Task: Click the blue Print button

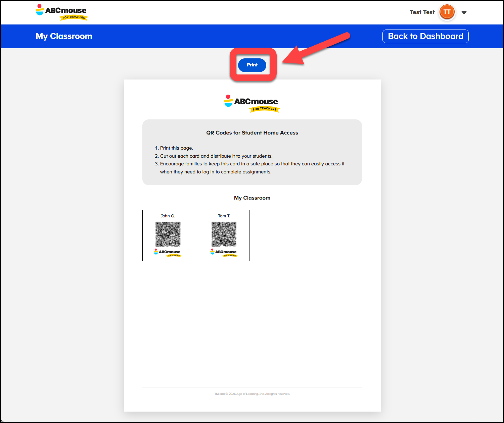Action: (x=252, y=65)
